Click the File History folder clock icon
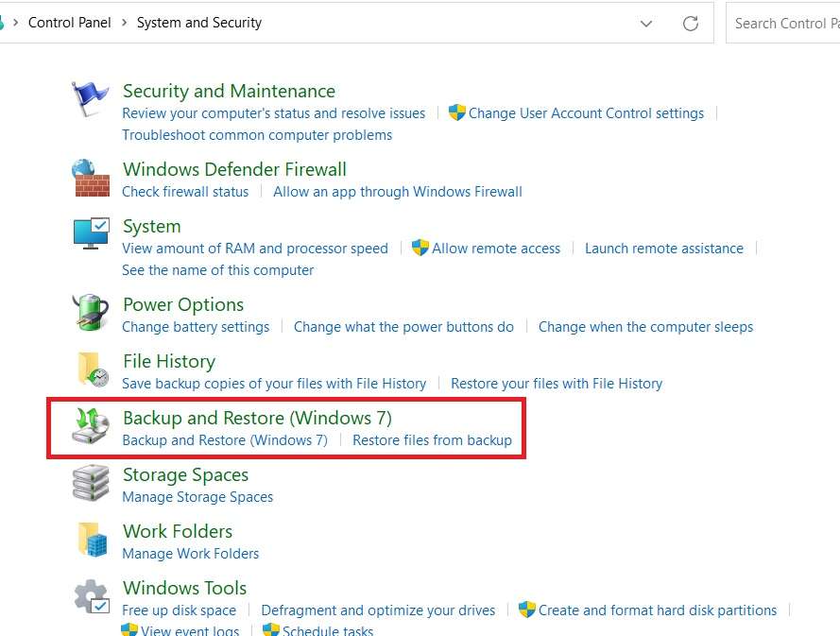 (x=94, y=370)
